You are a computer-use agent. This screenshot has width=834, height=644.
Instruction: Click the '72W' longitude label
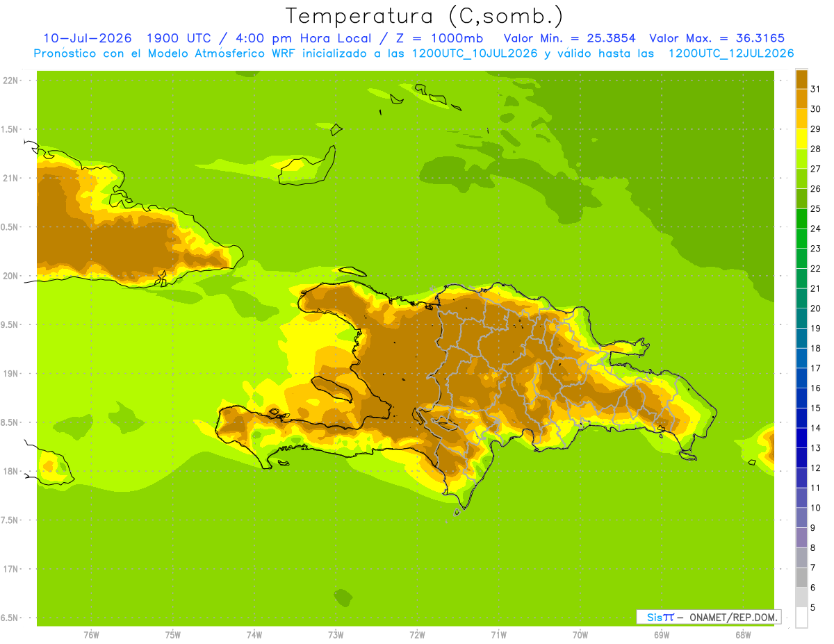point(418,635)
